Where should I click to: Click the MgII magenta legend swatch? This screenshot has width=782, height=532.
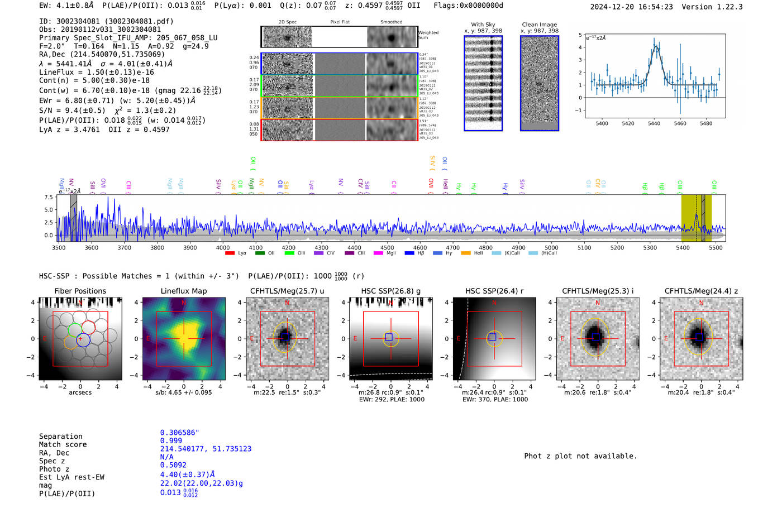378,253
